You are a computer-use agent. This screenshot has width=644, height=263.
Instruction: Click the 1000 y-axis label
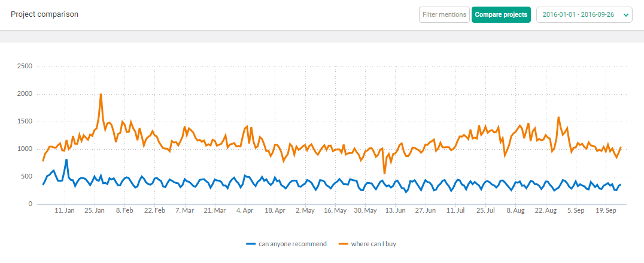pyautogui.click(x=26, y=149)
